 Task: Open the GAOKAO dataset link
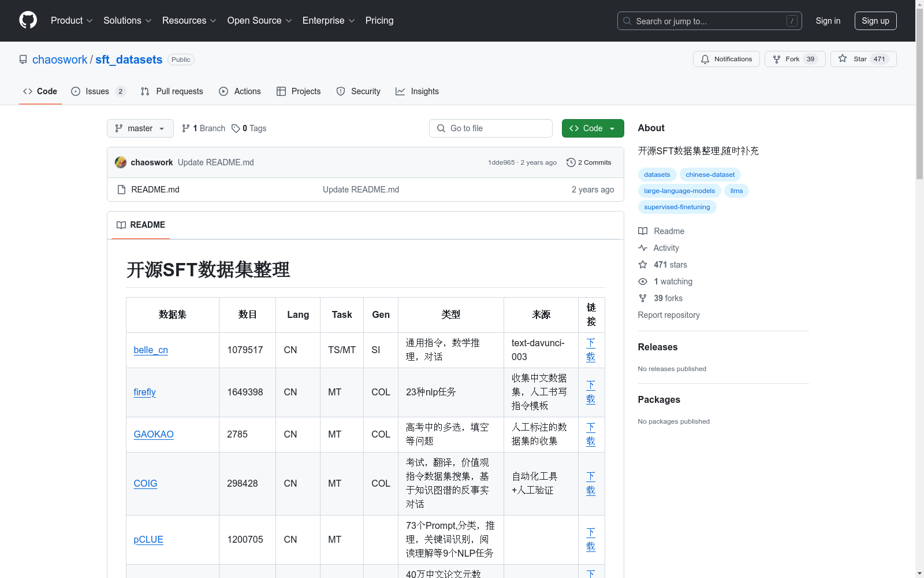tap(154, 435)
